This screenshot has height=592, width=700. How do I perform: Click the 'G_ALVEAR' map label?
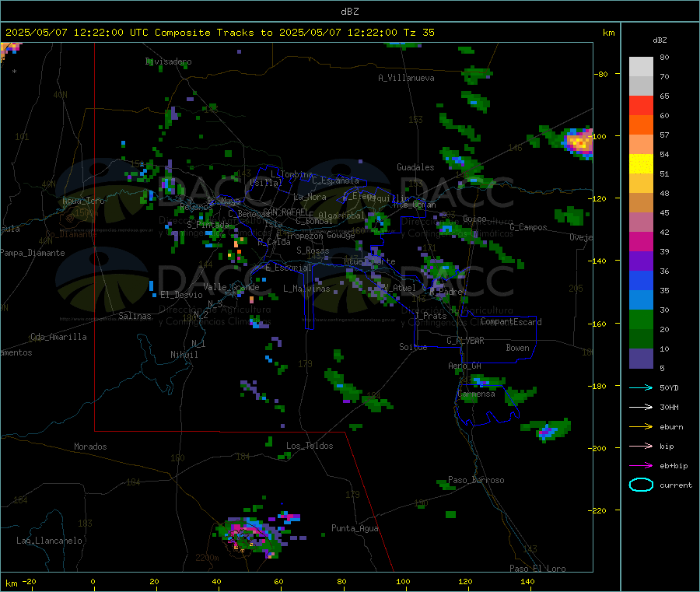point(466,341)
